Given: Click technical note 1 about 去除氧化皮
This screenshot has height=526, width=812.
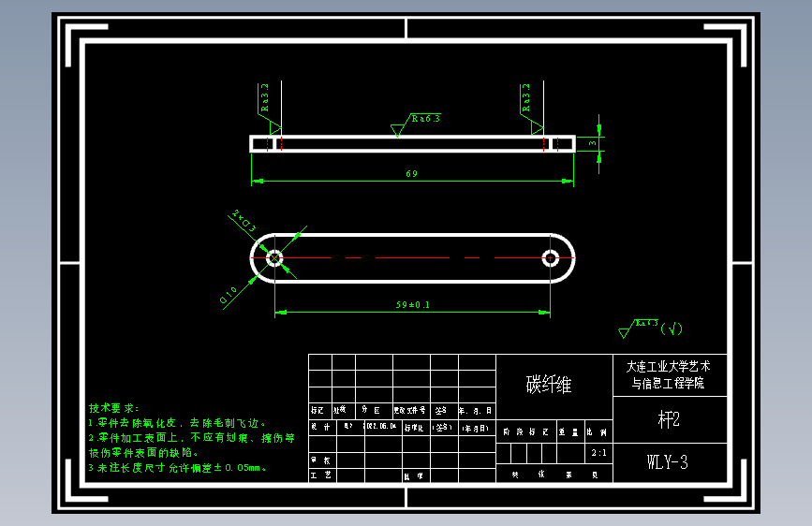Looking at the screenshot, I should click(x=177, y=423).
